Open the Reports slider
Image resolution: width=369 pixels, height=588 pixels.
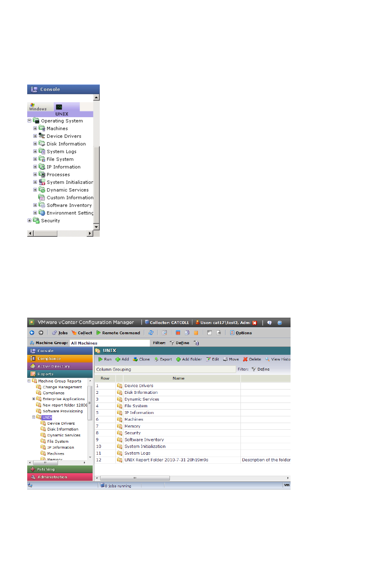60,374
